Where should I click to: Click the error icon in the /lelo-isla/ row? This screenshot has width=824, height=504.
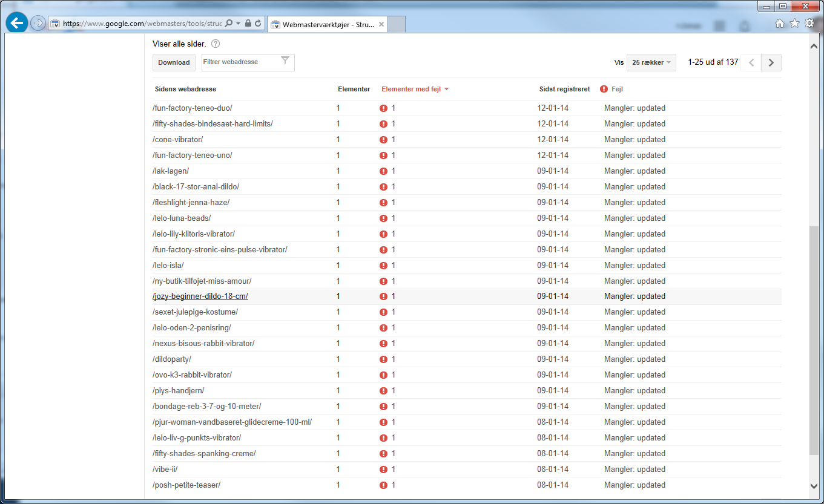click(x=383, y=266)
